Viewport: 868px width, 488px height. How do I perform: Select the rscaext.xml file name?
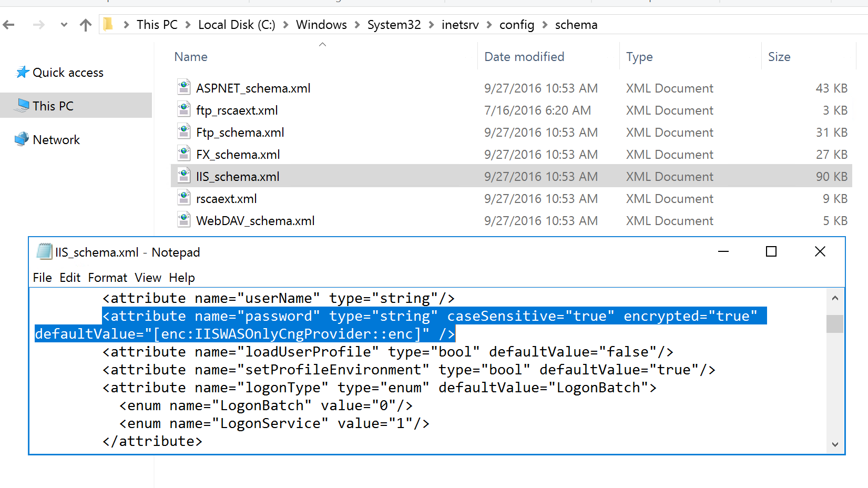pyautogui.click(x=227, y=199)
